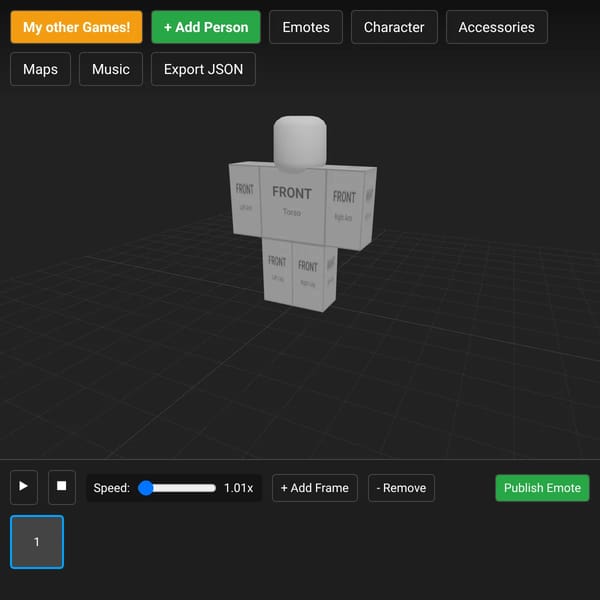Select frame 1 in timeline
Viewport: 600px width, 600px height.
[x=37, y=542]
